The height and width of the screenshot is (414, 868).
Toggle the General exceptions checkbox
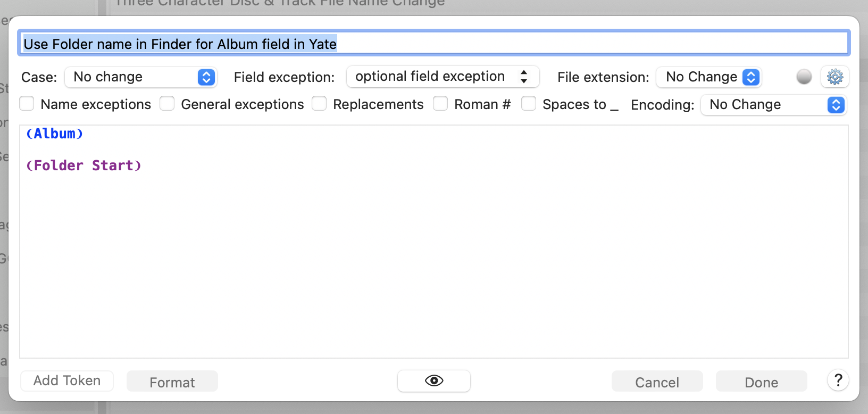[x=168, y=104]
